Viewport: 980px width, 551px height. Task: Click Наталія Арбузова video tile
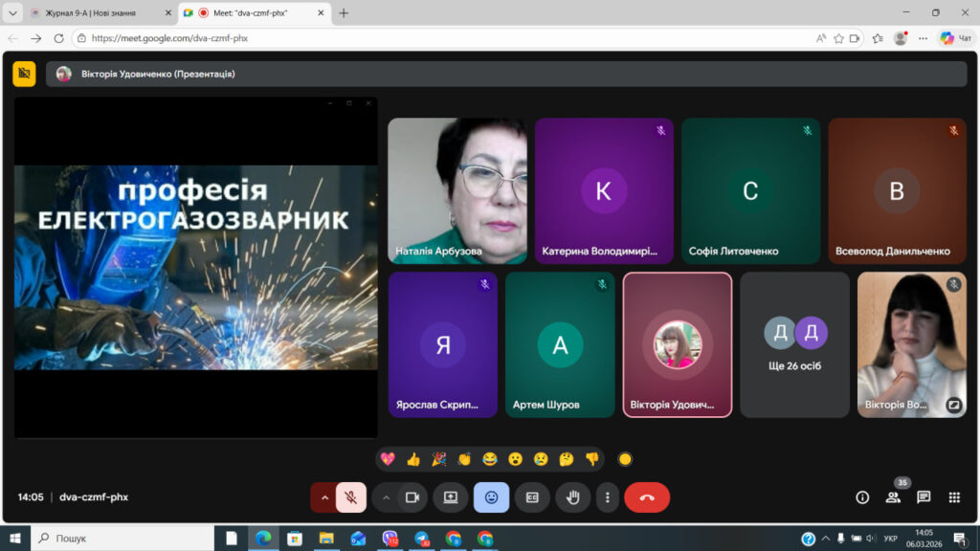pyautogui.click(x=457, y=190)
